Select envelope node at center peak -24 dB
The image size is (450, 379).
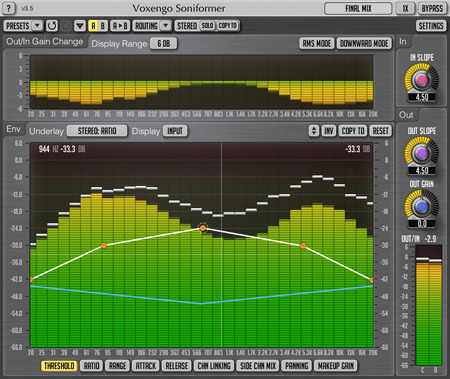pyautogui.click(x=203, y=228)
